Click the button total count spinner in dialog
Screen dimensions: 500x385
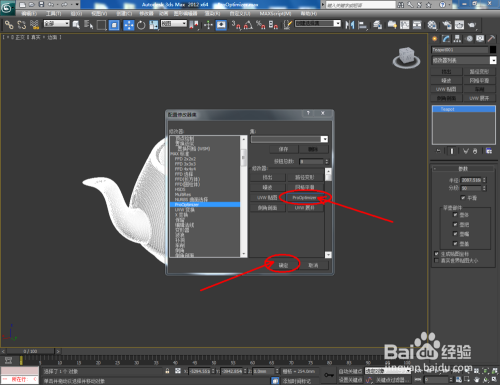click(327, 161)
